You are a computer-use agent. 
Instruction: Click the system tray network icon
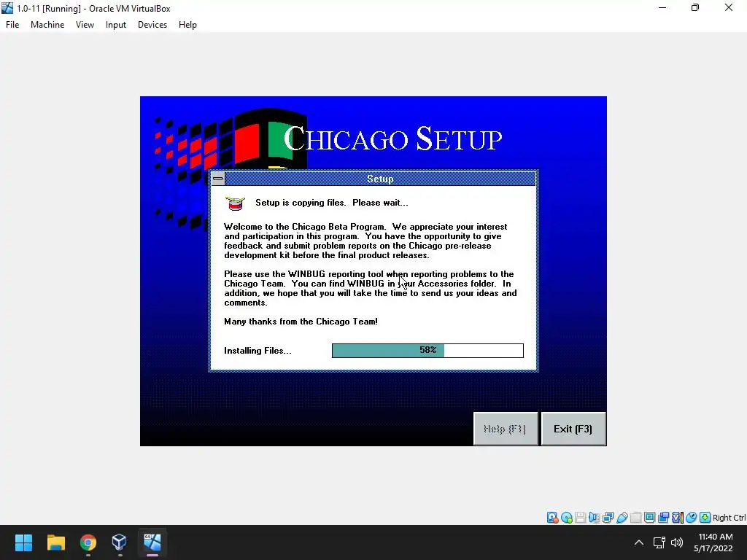tap(659, 542)
